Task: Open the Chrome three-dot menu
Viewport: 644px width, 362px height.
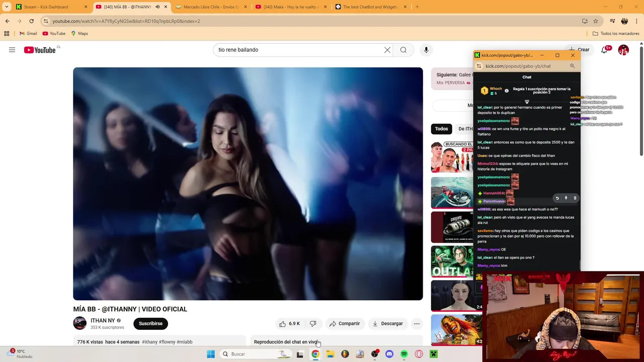Action: click(637, 21)
